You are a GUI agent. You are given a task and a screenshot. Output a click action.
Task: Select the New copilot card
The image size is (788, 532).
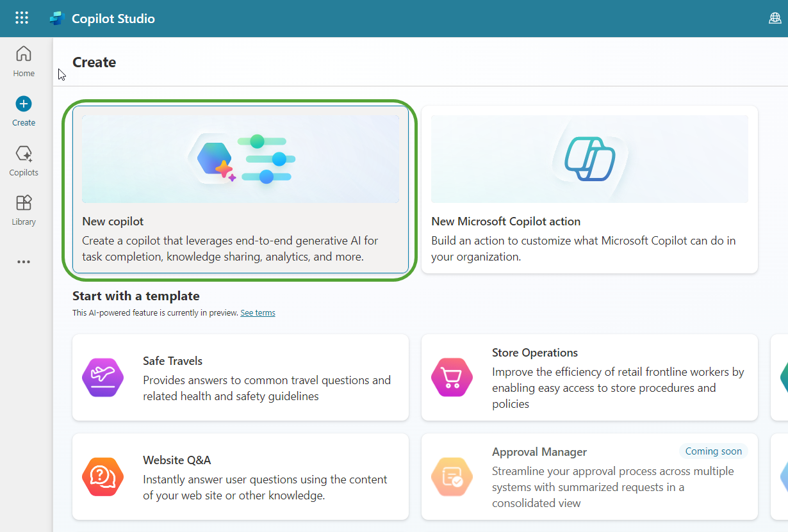coord(240,239)
